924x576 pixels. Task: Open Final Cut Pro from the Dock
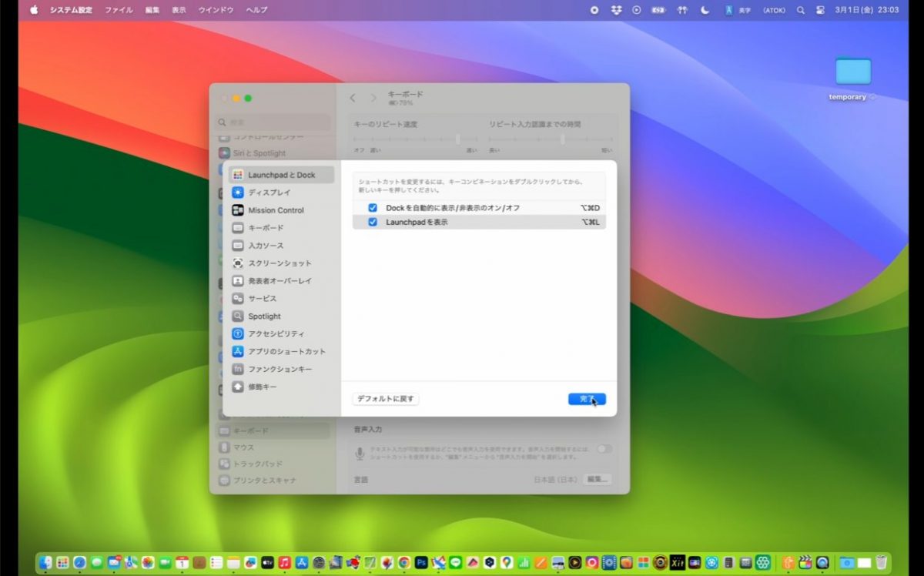point(805,563)
